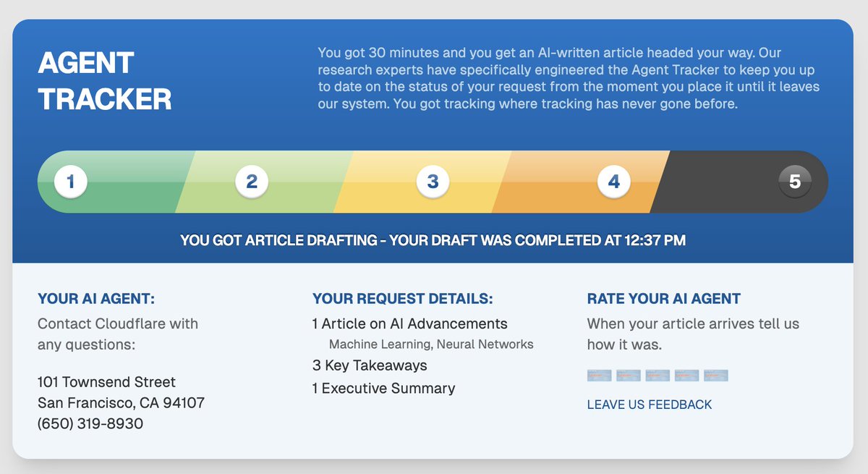Click the dark step 5 circle

point(795,182)
